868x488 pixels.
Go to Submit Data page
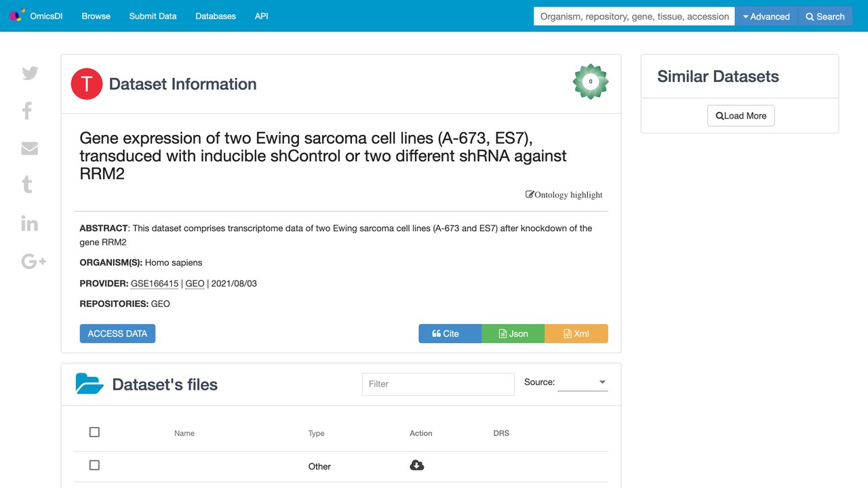tap(153, 16)
